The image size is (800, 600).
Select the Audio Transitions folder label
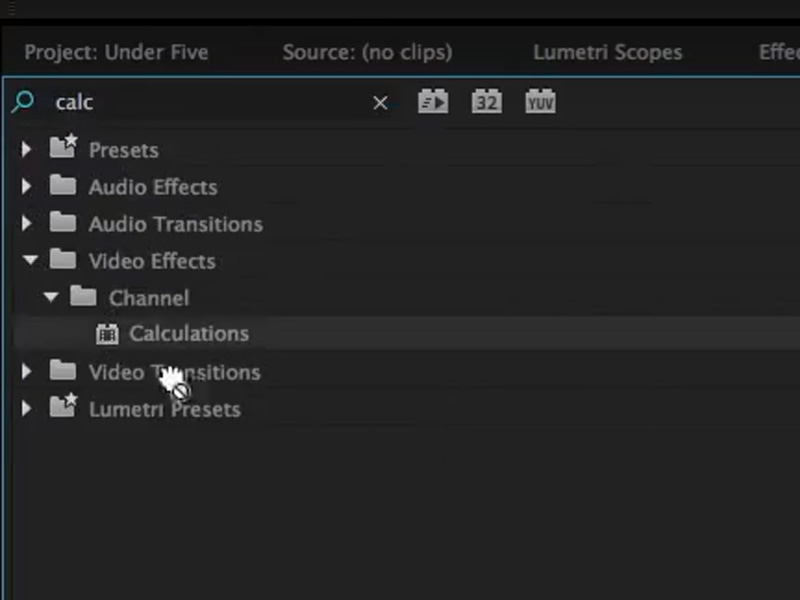176,224
